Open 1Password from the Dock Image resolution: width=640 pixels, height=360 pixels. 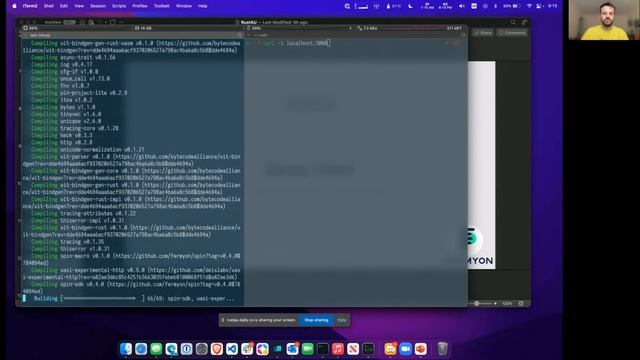[186, 349]
